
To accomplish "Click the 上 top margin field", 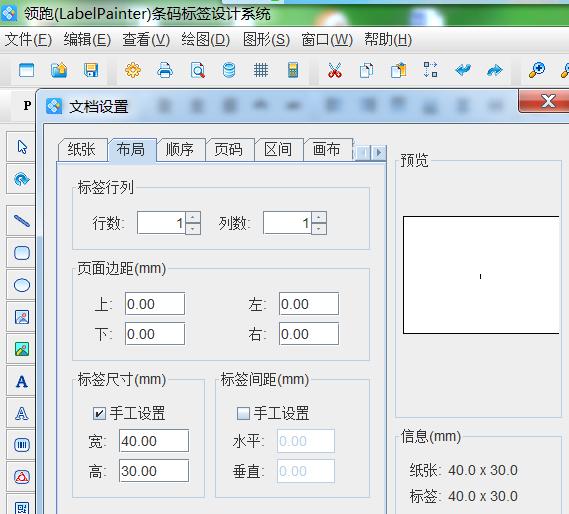I will point(155,304).
